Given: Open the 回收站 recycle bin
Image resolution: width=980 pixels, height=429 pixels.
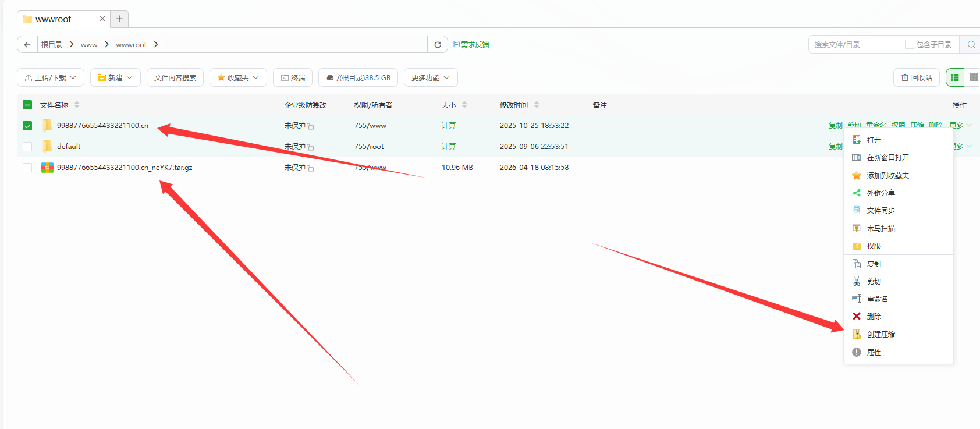Looking at the screenshot, I should [917, 77].
